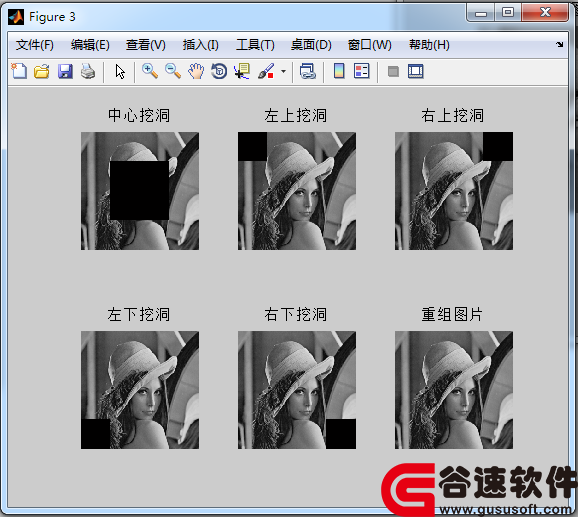This screenshot has width=578, height=517.
Task: Enable the Rotate 3D tool
Action: [219, 71]
